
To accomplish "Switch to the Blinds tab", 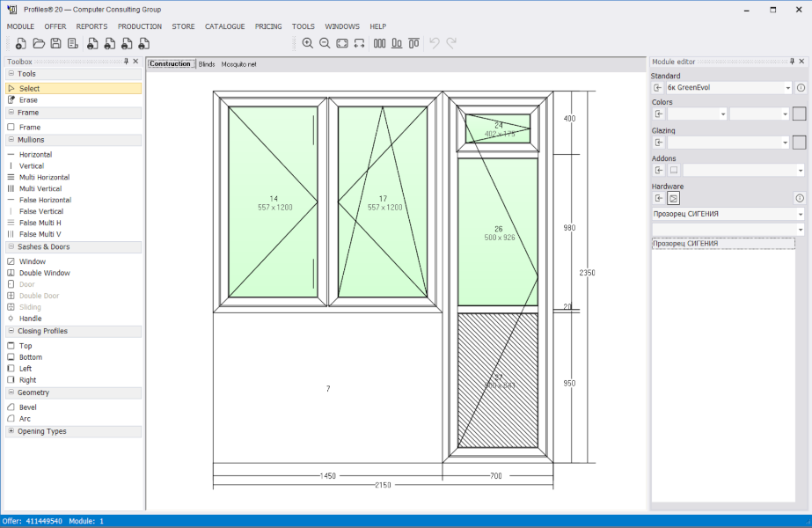I will pyautogui.click(x=207, y=64).
